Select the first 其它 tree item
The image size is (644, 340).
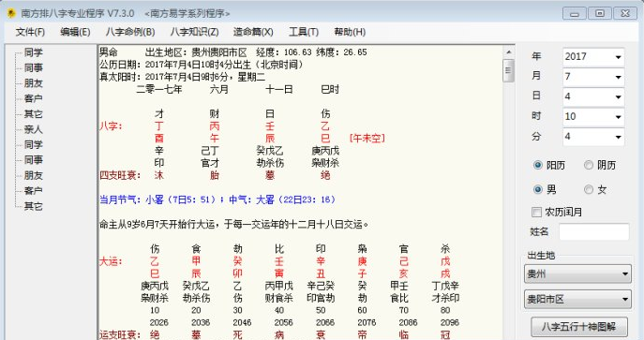tap(33, 113)
